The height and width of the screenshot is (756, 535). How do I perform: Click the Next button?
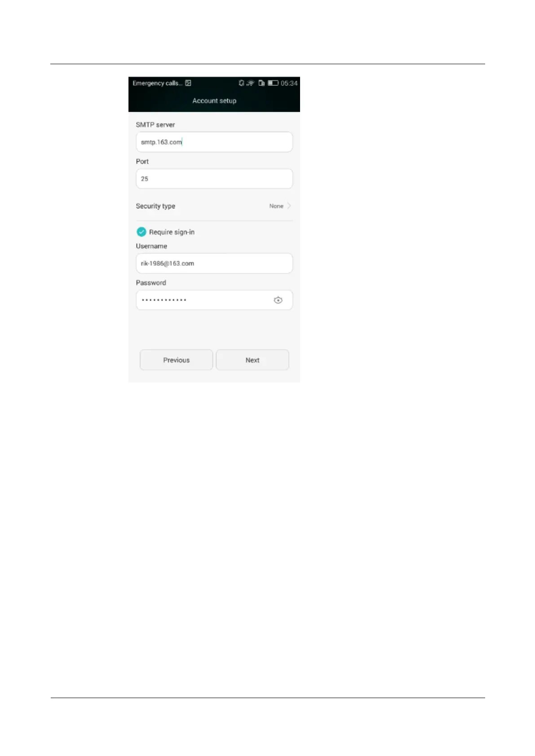252,360
